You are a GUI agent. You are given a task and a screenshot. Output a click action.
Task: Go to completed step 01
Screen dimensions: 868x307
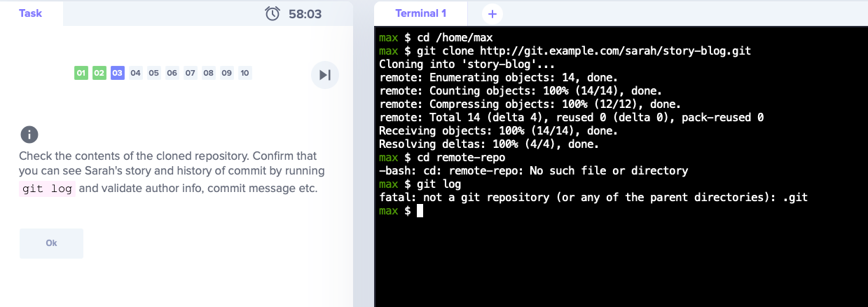pyautogui.click(x=81, y=73)
